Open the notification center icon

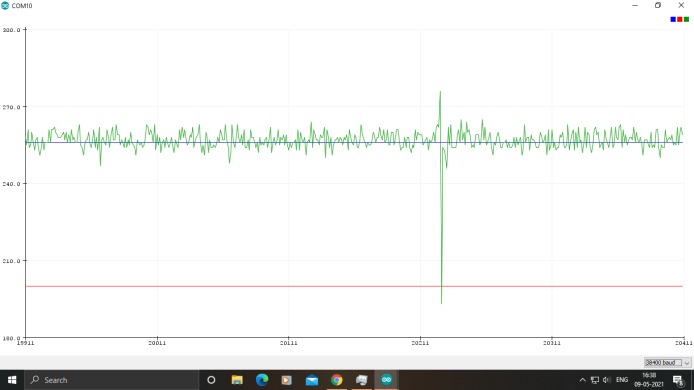tap(679, 380)
